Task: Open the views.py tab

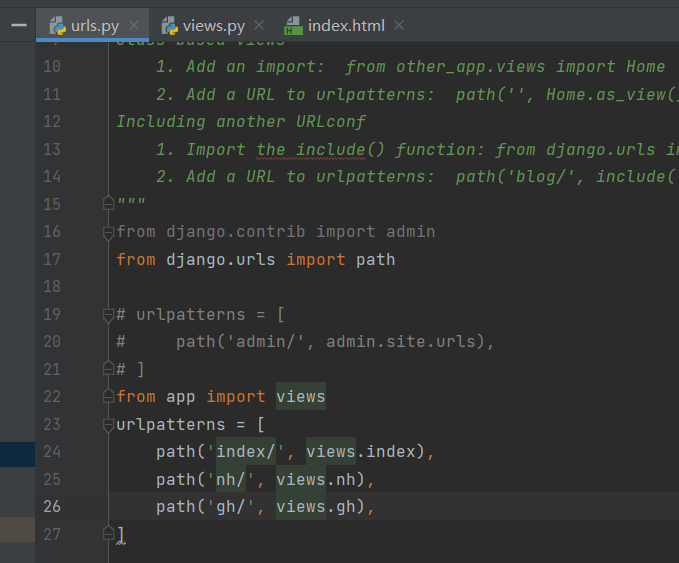Action: 213,26
